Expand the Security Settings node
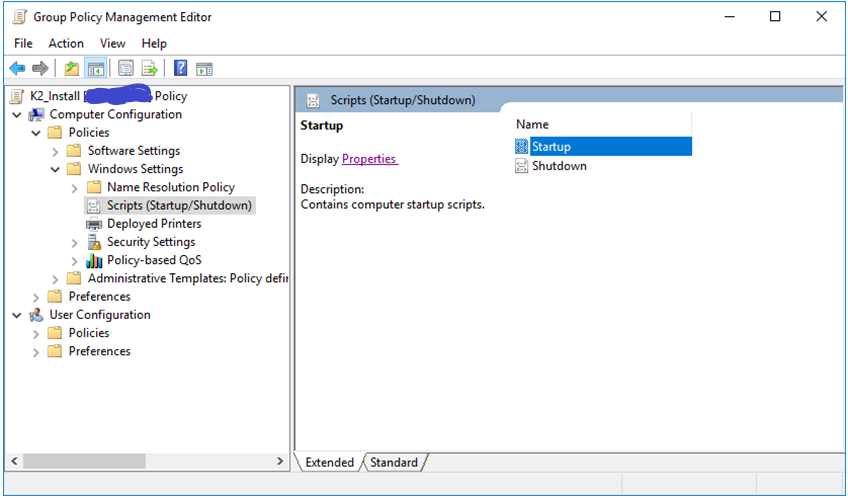The width and height of the screenshot is (848, 498). [75, 243]
